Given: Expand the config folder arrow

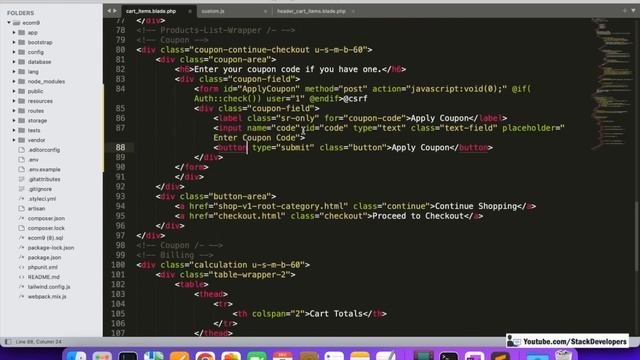Looking at the screenshot, I should pos(14,52).
